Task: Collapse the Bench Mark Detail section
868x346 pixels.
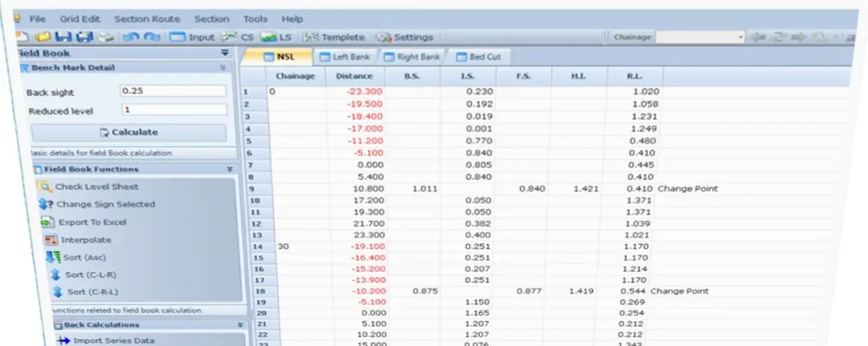Action: pos(223,68)
